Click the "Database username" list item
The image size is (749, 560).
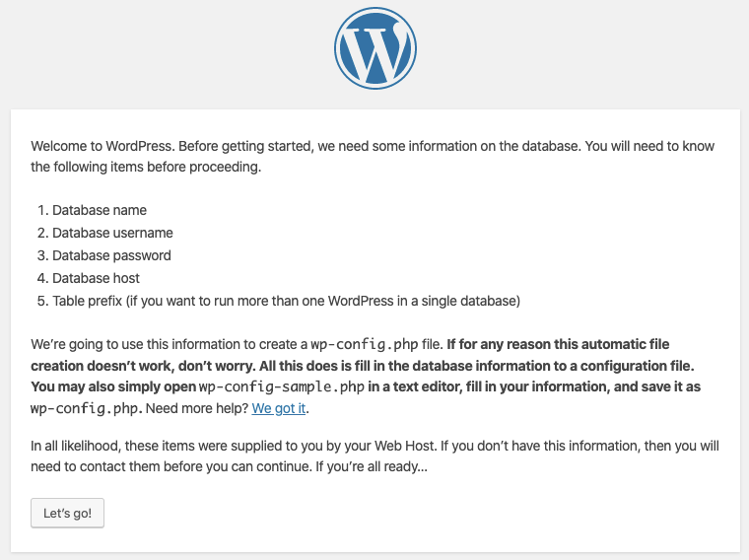click(112, 233)
